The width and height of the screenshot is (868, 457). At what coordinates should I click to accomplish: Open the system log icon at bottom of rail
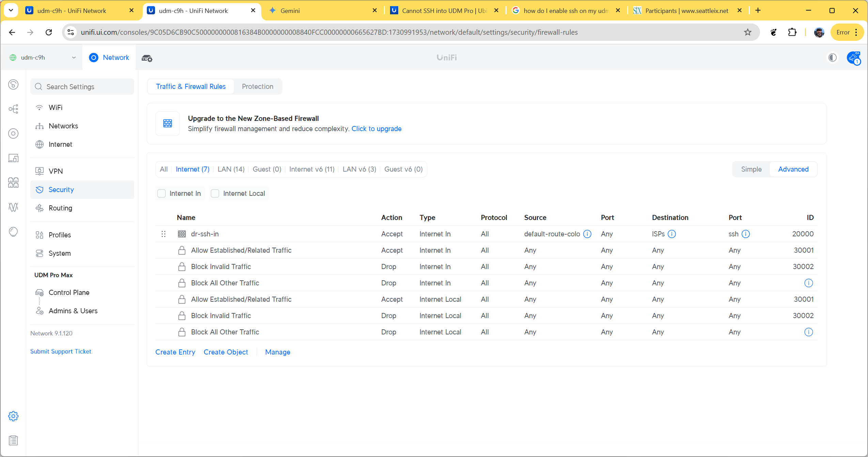pyautogui.click(x=13, y=440)
